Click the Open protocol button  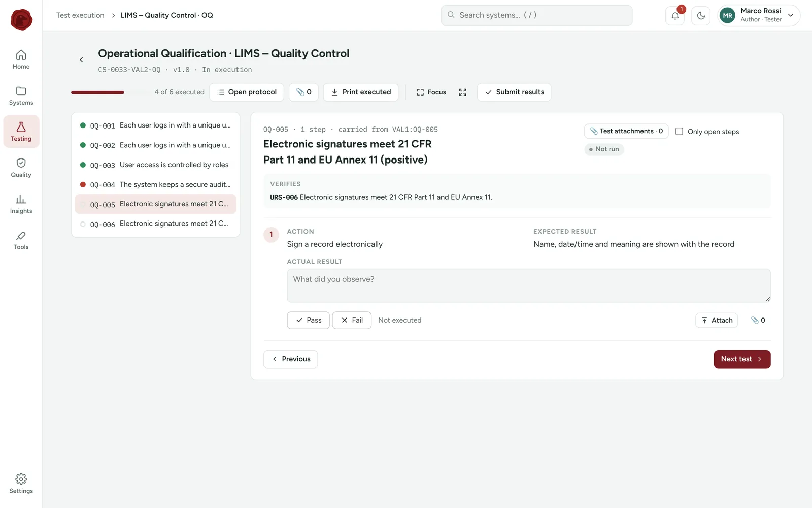point(247,92)
